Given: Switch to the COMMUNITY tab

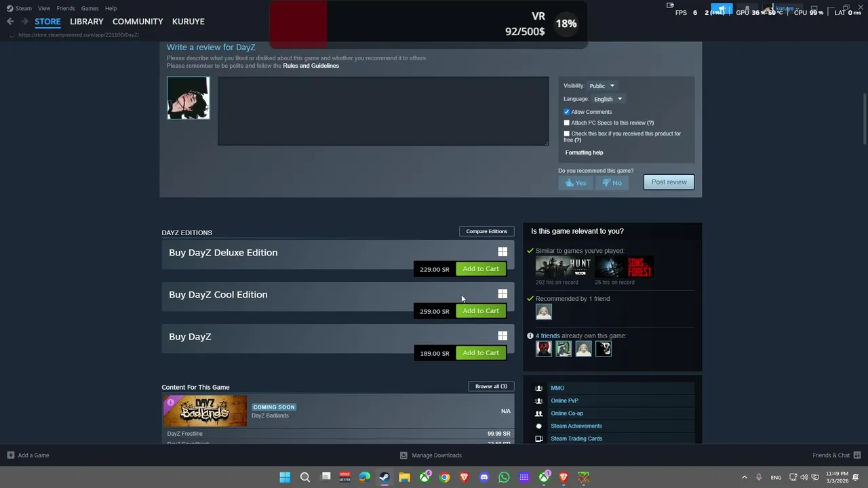Looking at the screenshot, I should [138, 22].
